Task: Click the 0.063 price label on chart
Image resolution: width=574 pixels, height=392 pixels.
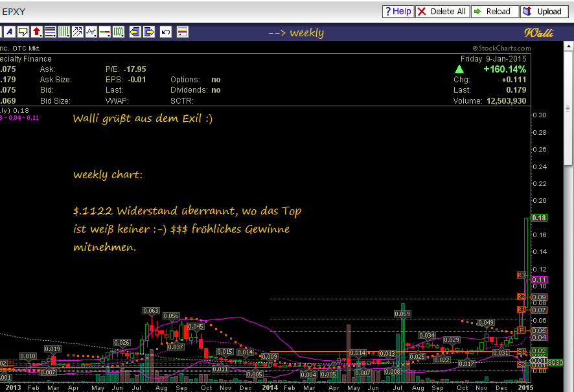Action: (151, 311)
